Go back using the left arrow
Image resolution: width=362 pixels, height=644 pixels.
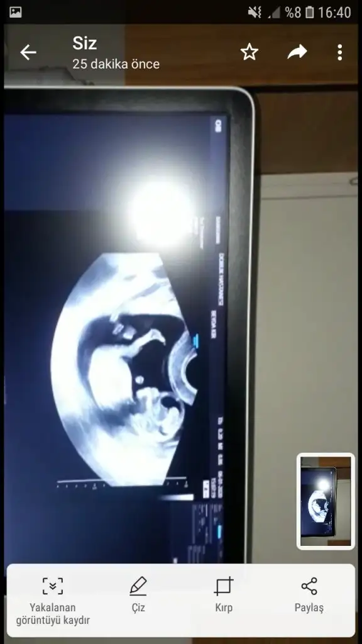coord(28,53)
